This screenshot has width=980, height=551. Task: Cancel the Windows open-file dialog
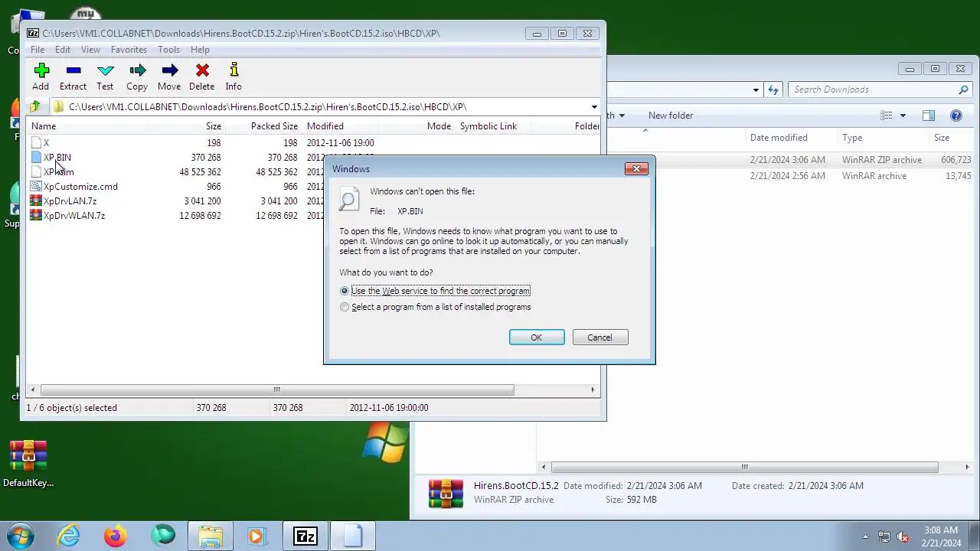pyautogui.click(x=599, y=337)
